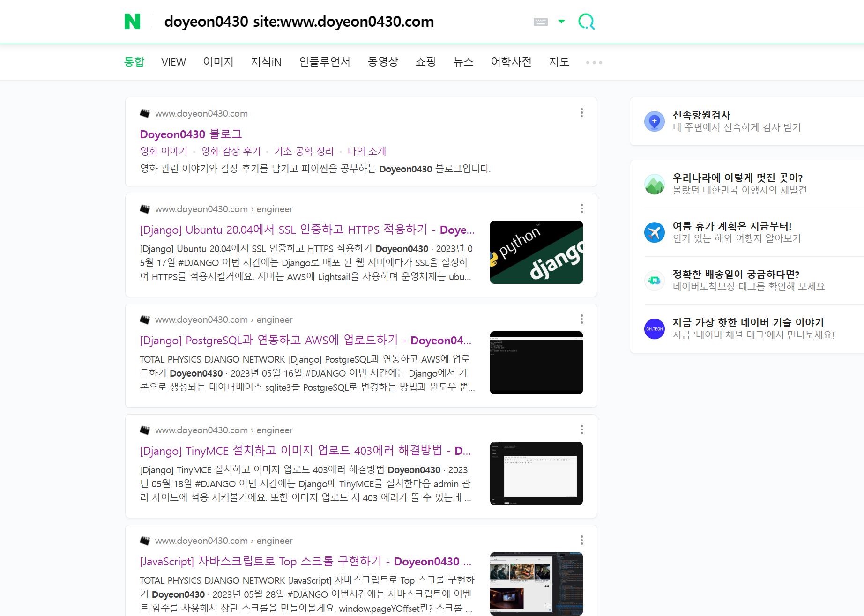
Task: Open the 쇼핑 tab
Action: pos(425,62)
